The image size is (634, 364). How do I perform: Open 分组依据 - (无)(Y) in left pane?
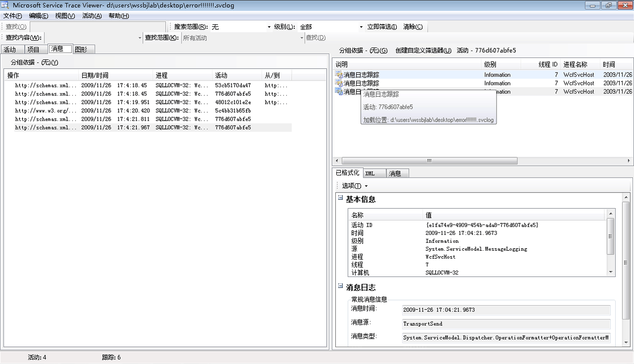tap(35, 62)
